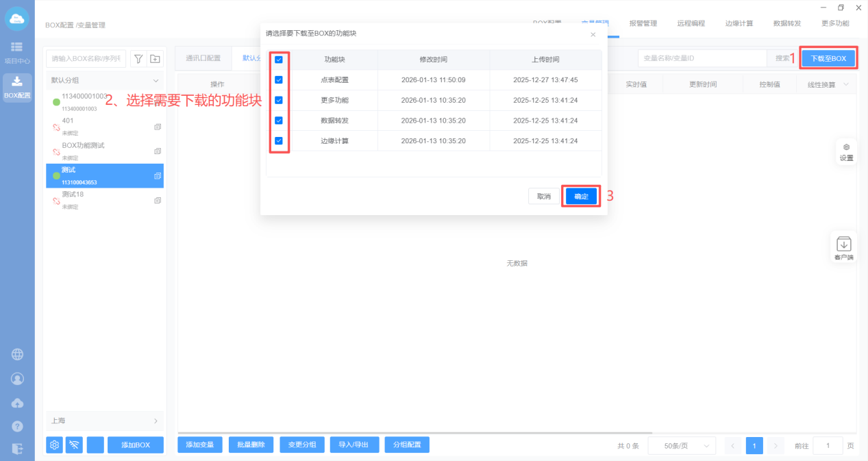Viewport: 868px width, 461px height.
Task: Switch to the 报警管理 tab
Action: coord(643,23)
